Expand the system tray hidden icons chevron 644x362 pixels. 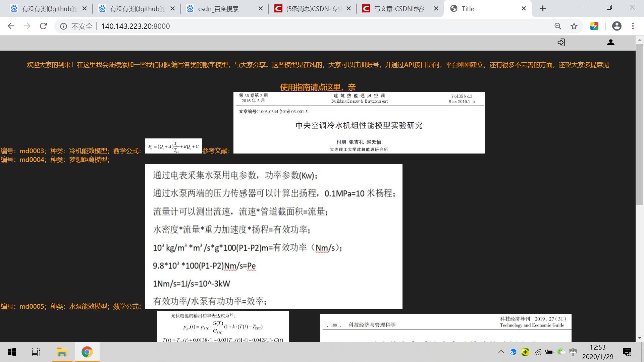click(x=501, y=352)
